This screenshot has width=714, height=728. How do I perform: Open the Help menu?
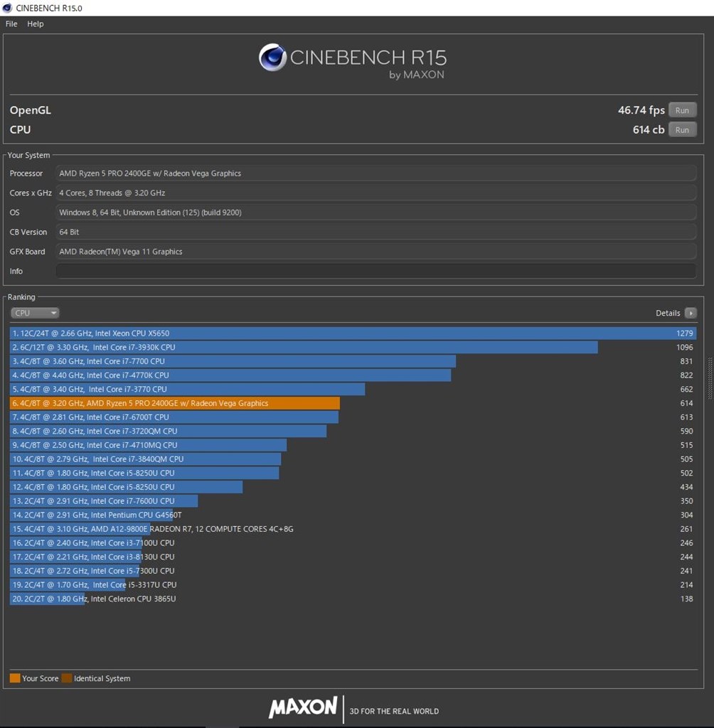[x=36, y=23]
